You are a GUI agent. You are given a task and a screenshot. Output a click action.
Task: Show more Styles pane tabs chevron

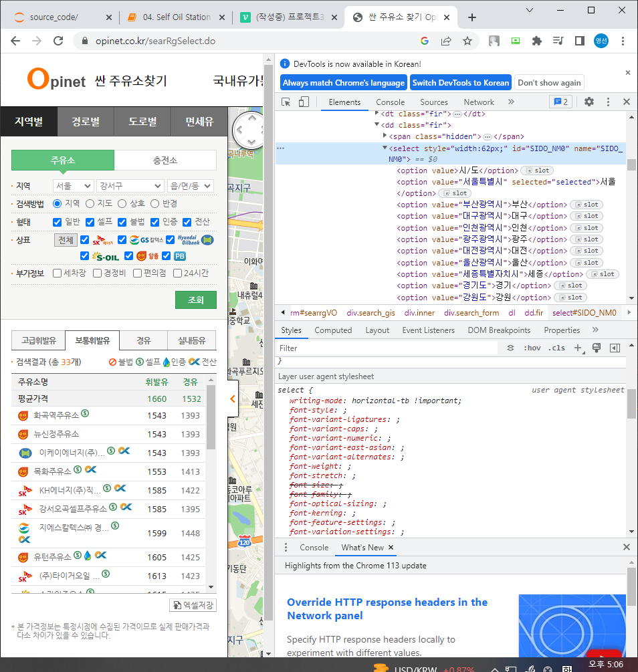point(595,330)
